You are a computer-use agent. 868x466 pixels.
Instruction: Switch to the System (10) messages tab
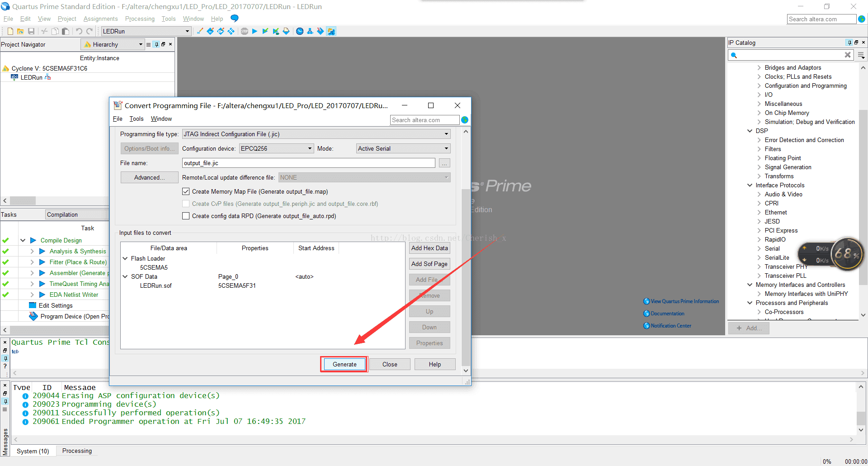tap(33, 451)
